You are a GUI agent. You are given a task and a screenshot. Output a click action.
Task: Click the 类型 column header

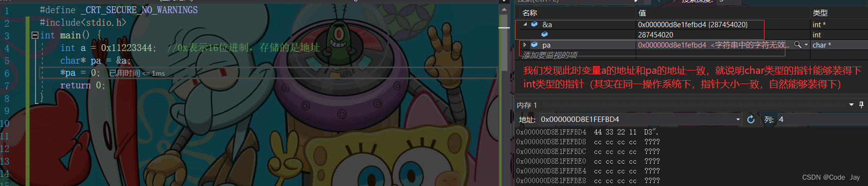[820, 13]
